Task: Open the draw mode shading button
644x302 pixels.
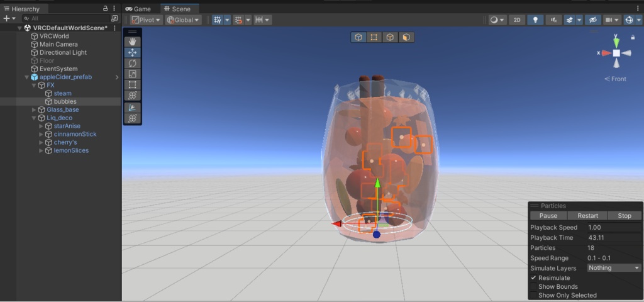Action: (497, 20)
